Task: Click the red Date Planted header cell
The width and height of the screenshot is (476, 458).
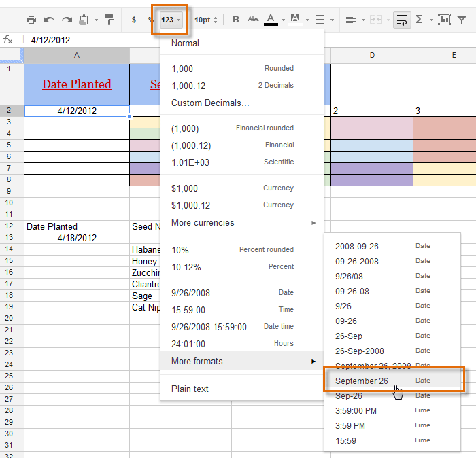Action: (77, 84)
